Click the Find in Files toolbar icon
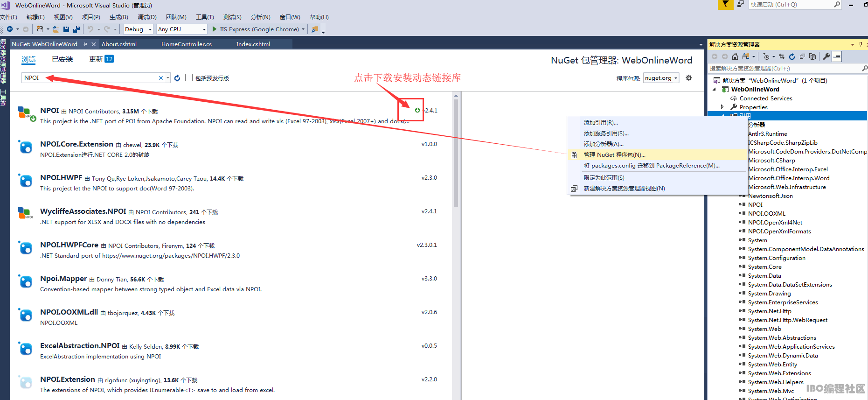The width and height of the screenshot is (868, 400). (x=315, y=29)
